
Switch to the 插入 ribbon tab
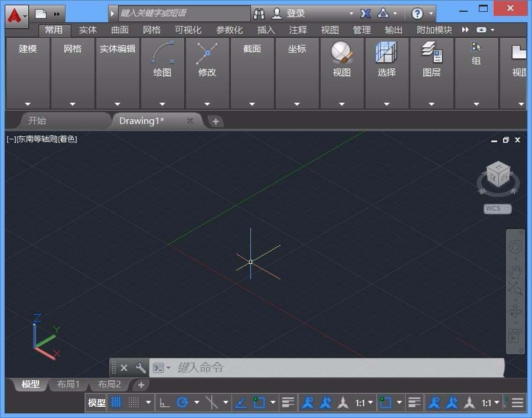pos(266,30)
